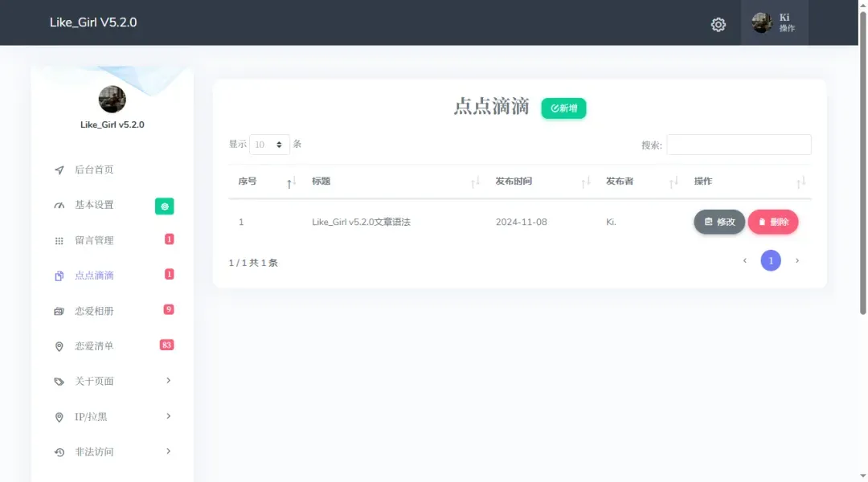Click the IP/拉黑 pin icon
Screen dimensions: 868x482
[x=59, y=417]
